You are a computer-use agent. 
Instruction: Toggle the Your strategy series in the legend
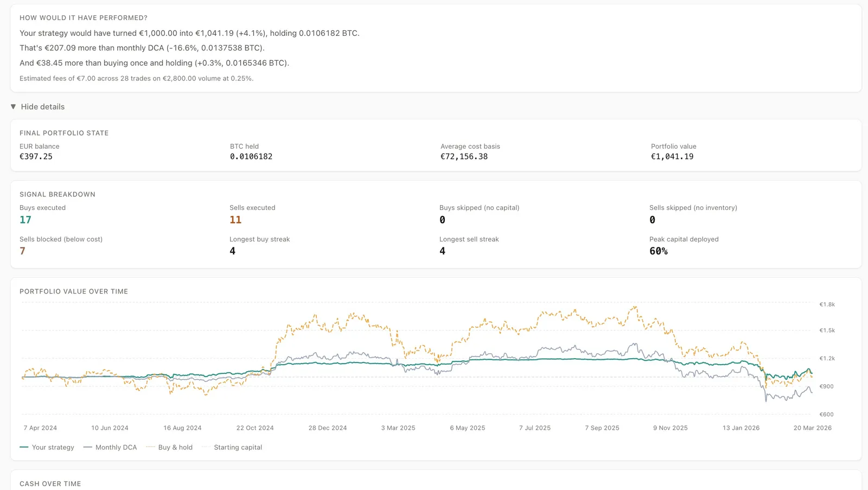click(52, 447)
